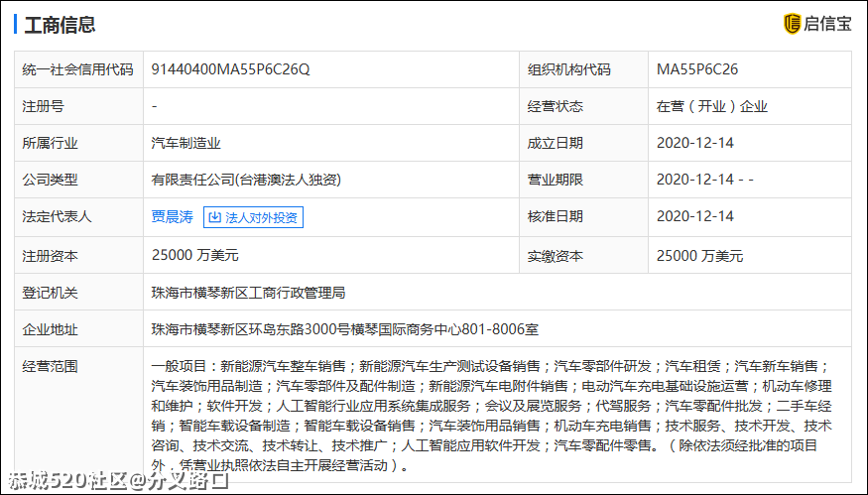This screenshot has width=868, height=495.
Task: Select 营业期限 value 2020-12-14 - -
Action: (705, 180)
